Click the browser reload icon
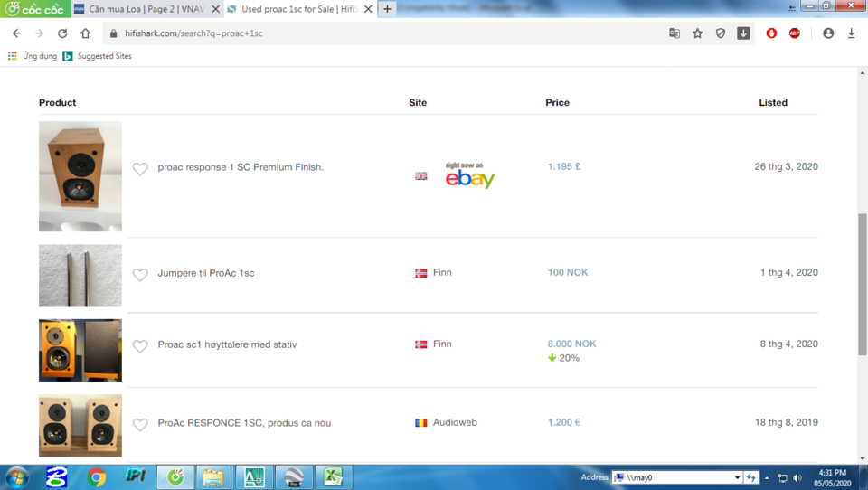The image size is (868, 490). pos(62,33)
